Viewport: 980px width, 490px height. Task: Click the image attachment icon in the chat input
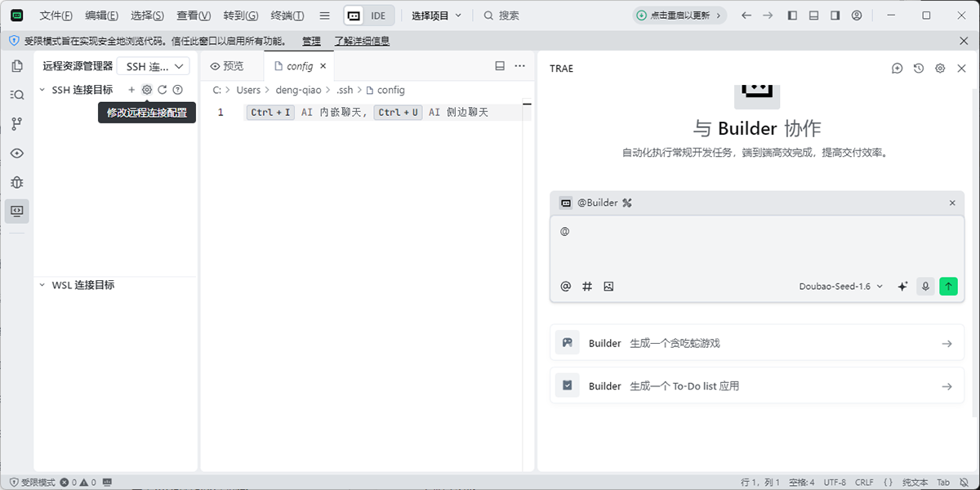608,287
